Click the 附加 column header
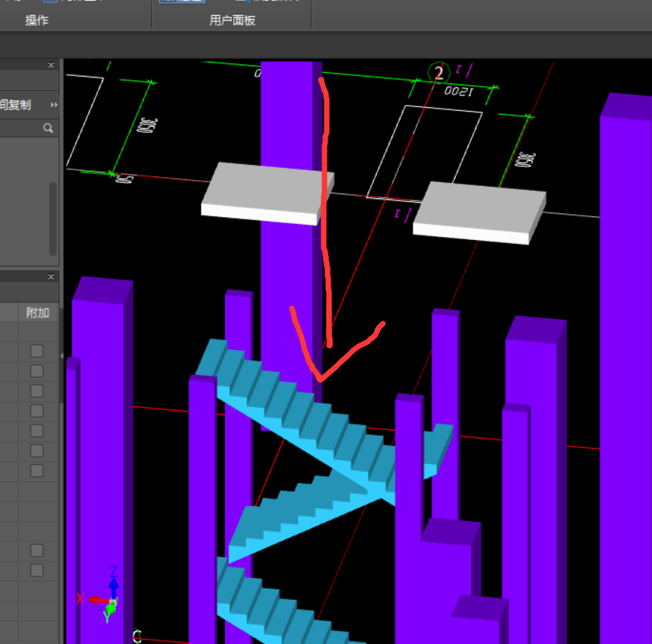The image size is (652, 644). 38,312
